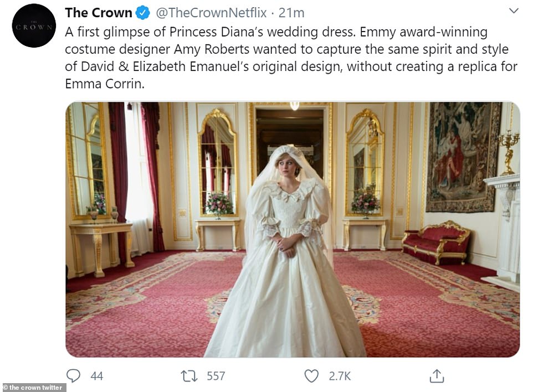The image size is (533, 392).
Task: Click "the crown twitter" image credit caption
Action: tap(33, 387)
